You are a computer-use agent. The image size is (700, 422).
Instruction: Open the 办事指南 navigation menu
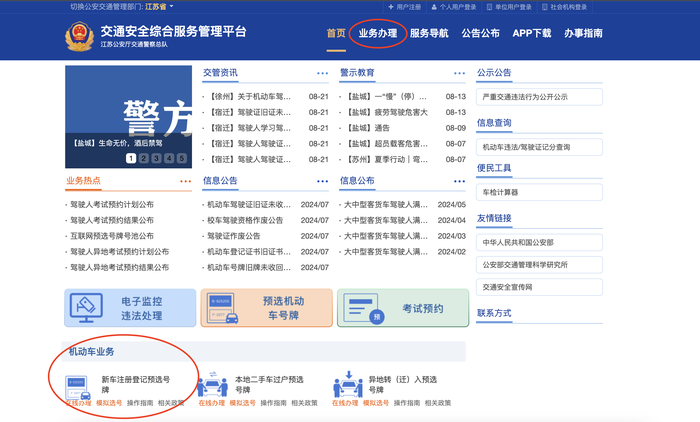coord(583,33)
